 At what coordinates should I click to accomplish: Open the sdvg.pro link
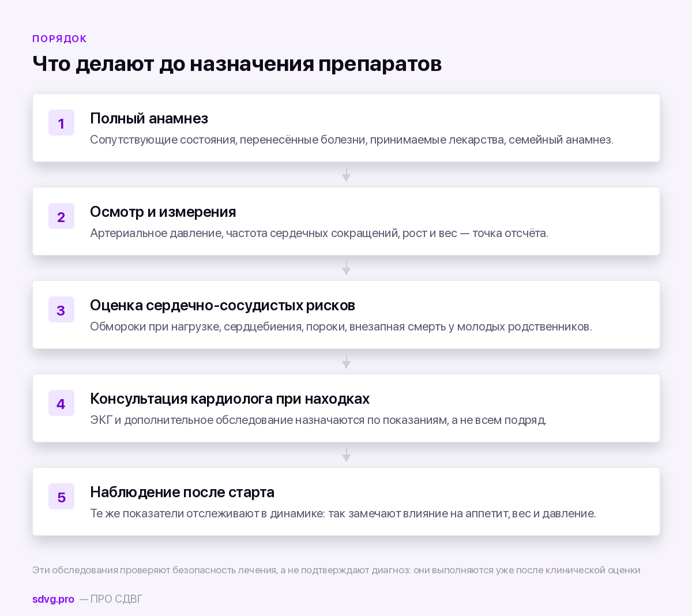pyautogui.click(x=53, y=599)
